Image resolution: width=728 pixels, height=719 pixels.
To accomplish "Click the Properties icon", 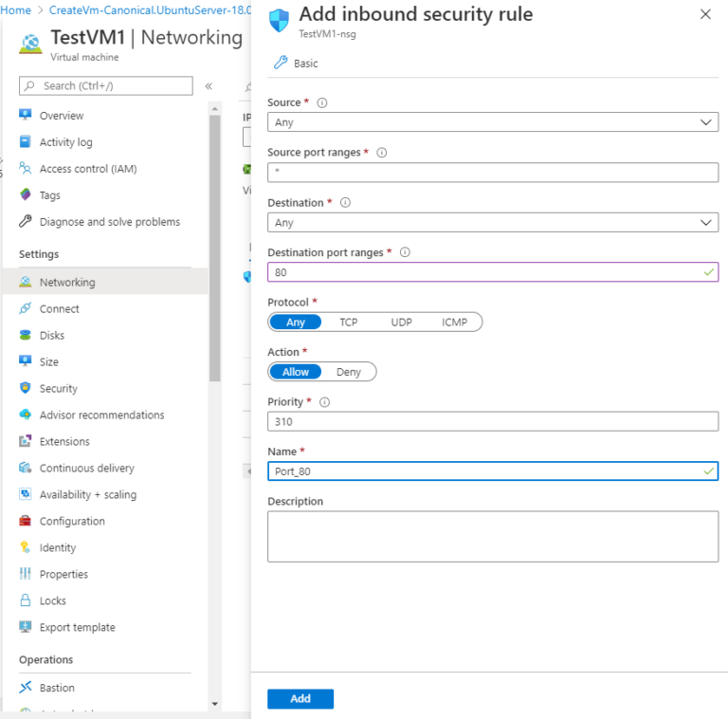I will (x=25, y=573).
